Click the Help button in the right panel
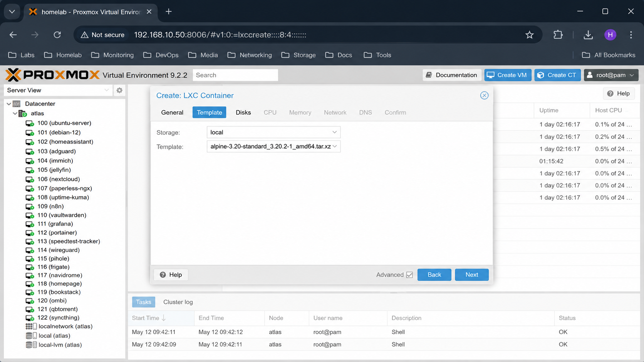Viewport: 644px width, 362px height. [619, 93]
